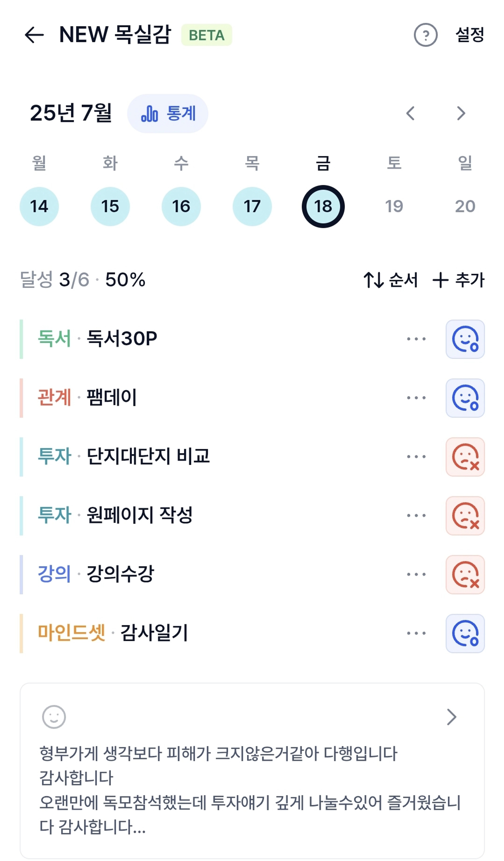Open three-dot menu for 독서30P
The image size is (504, 861).
(416, 339)
